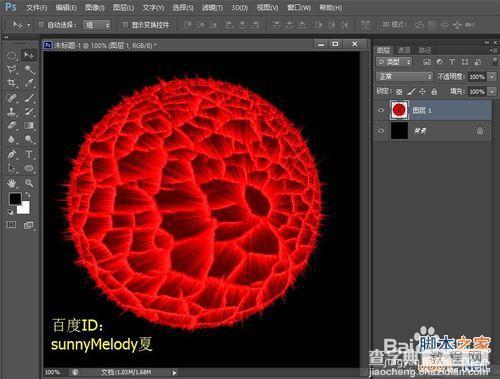Open the 填充 slider dropdown arrow
500x379 pixels.
492,91
